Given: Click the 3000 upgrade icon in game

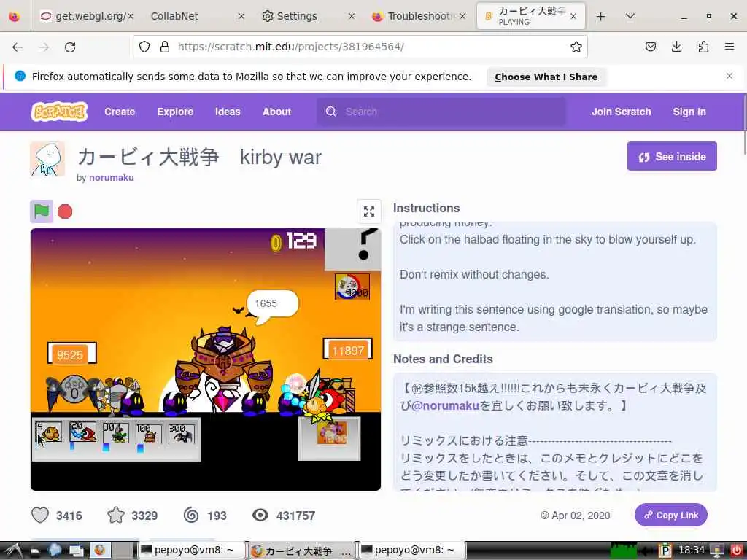Looking at the screenshot, I should [352, 286].
